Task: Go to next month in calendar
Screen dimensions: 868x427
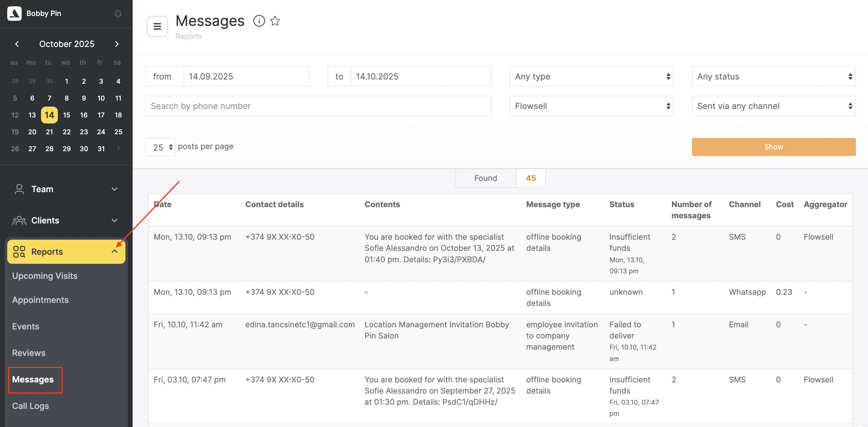Action: click(x=117, y=44)
